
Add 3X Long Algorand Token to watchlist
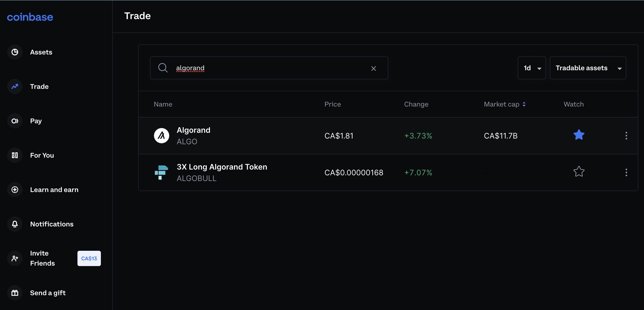[x=579, y=172]
